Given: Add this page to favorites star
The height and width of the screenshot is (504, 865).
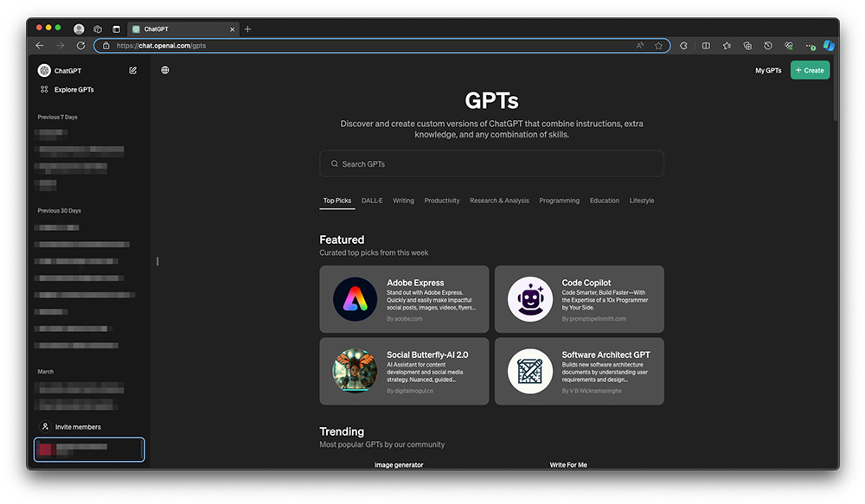Looking at the screenshot, I should [x=658, y=46].
